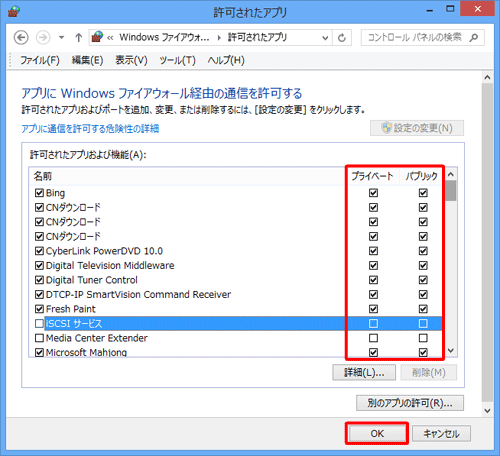Select Media Center Extender row text
The width and height of the screenshot is (500, 456).
[97, 338]
